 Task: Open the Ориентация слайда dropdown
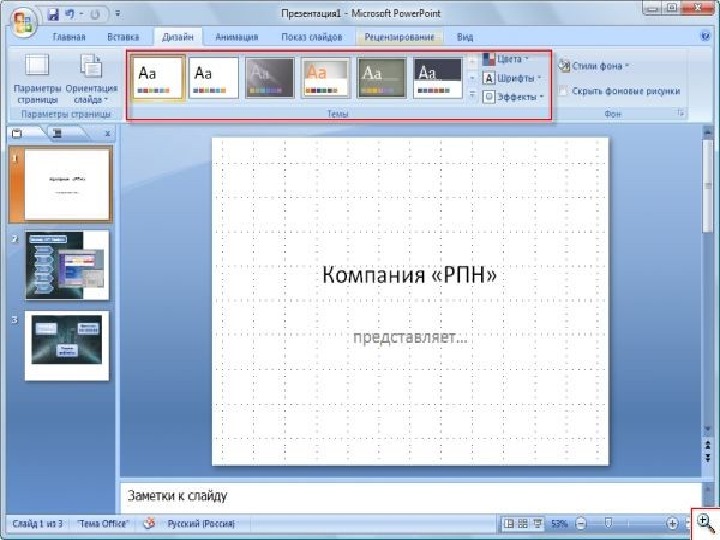[x=91, y=79]
